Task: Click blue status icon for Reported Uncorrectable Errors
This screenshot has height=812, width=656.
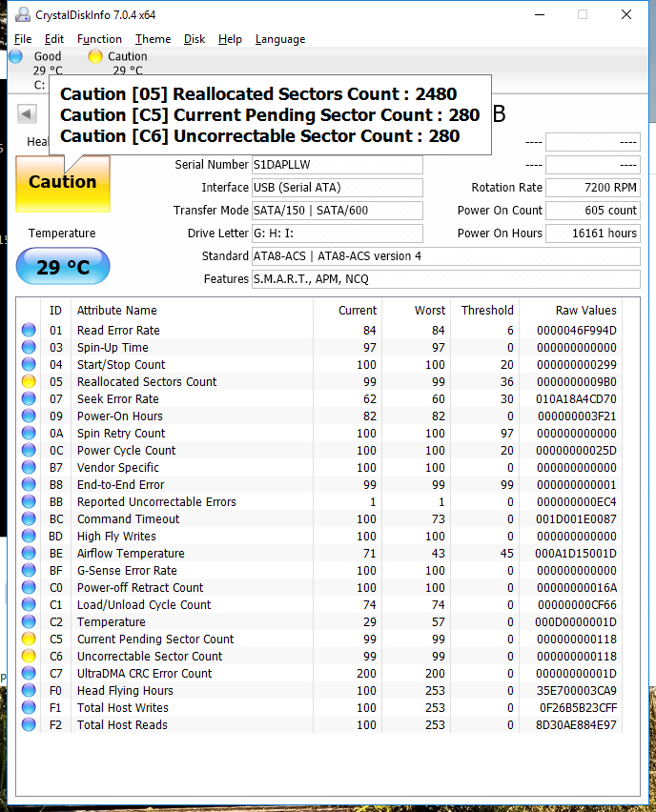Action: point(29,501)
